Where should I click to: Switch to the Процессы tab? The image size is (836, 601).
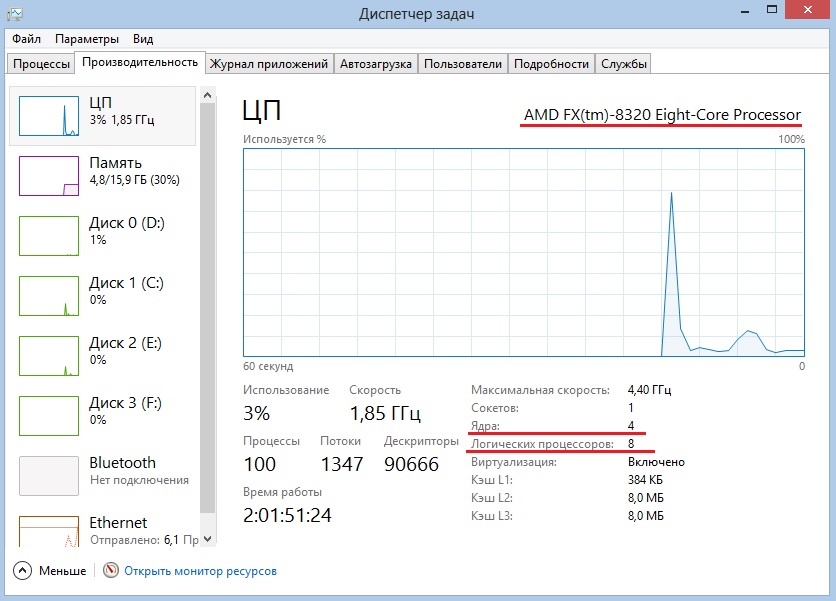tap(41, 64)
